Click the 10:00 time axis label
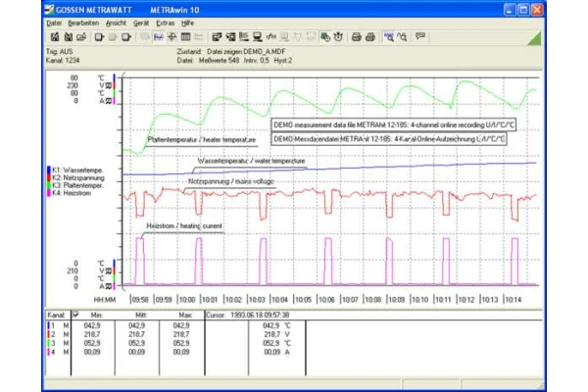 pos(187,300)
